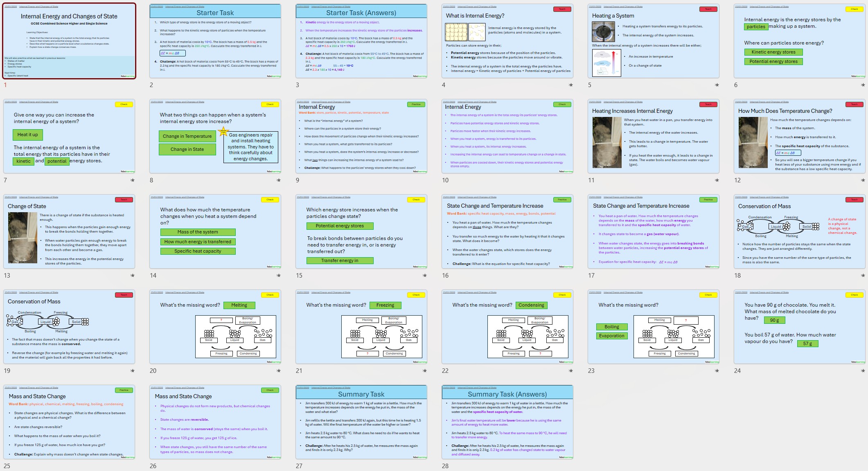Select slide 16 State Change practice slide
The width and height of the screenshot is (868, 471).
(x=507, y=231)
